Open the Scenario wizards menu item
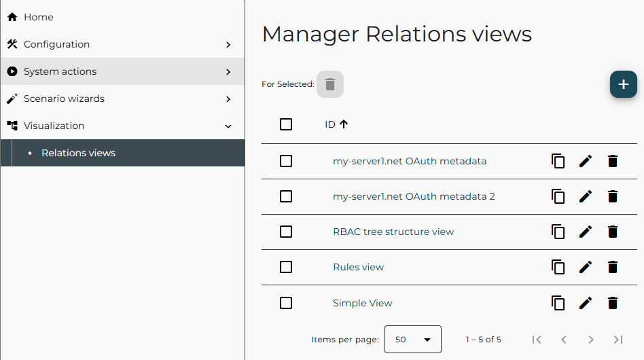The height and width of the screenshot is (360, 644). (x=122, y=98)
